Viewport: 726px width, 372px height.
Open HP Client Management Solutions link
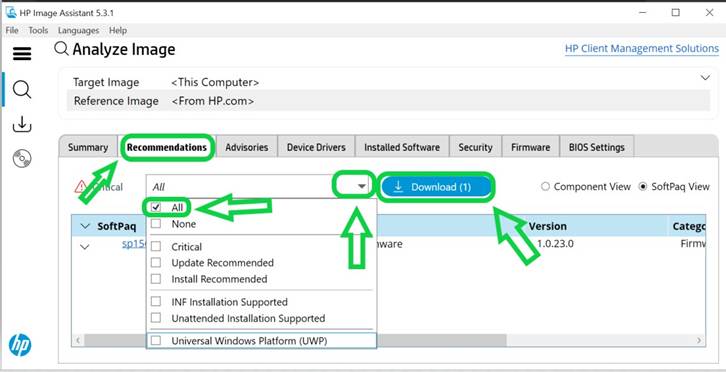(x=642, y=49)
